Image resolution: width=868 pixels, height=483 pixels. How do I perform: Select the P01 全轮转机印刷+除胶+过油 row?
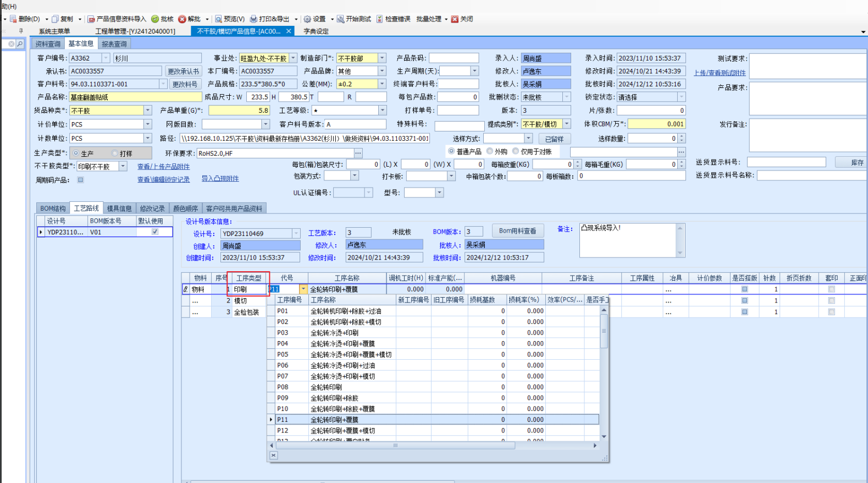437,311
